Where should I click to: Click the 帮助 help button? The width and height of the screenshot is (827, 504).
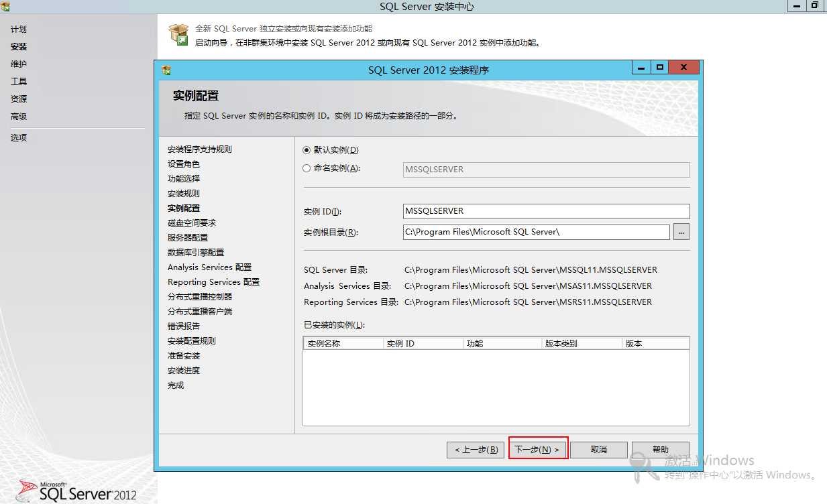tap(661, 450)
